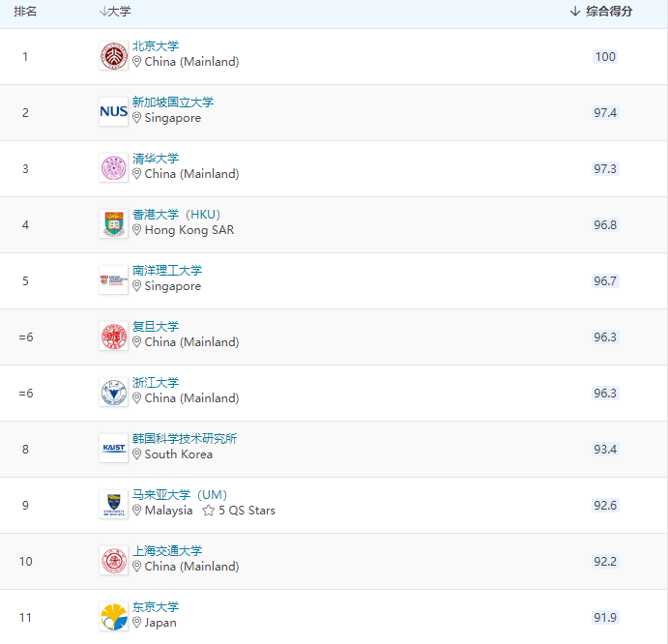The image size is (668, 644).
Task: Click the 91.9 score badge
Action: 605,617
